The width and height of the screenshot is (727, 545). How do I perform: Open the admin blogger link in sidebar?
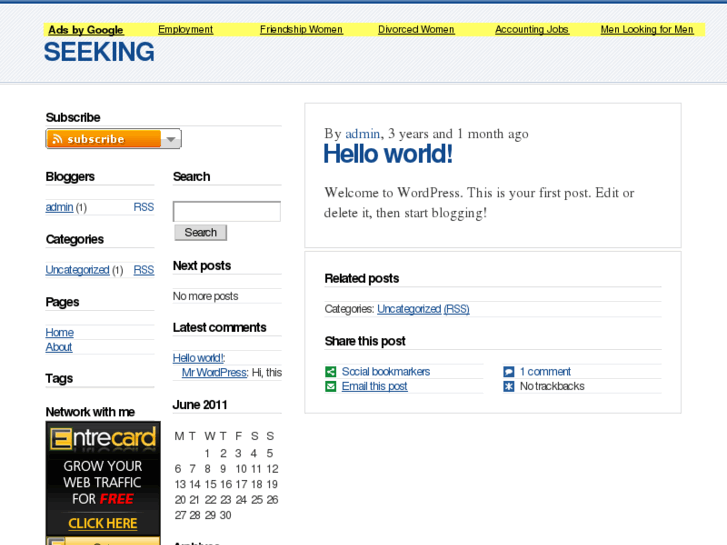pyautogui.click(x=59, y=207)
